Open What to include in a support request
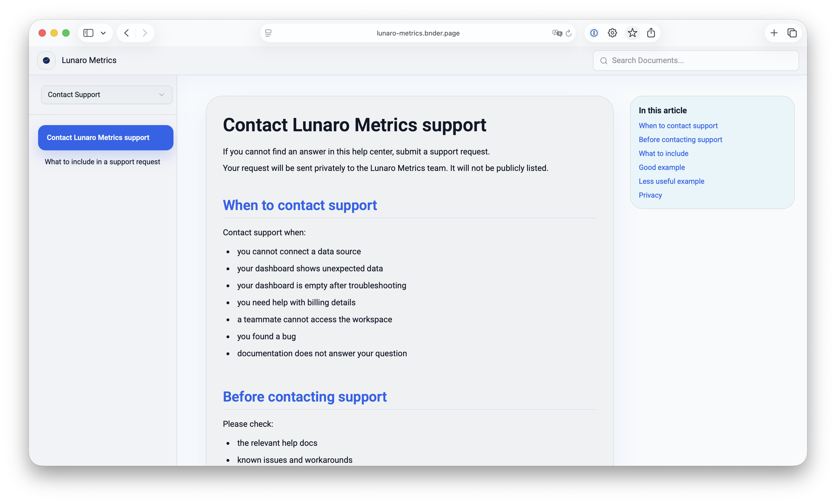The height and width of the screenshot is (504, 836). 102,162
